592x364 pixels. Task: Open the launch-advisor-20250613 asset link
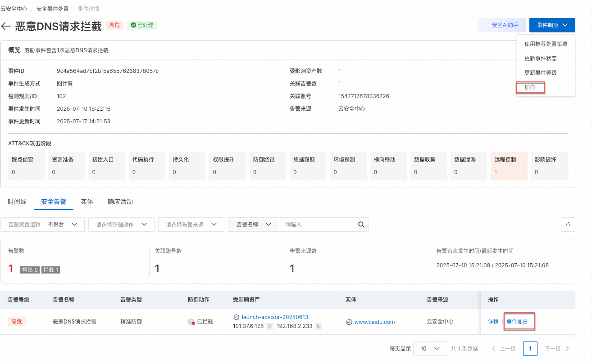click(275, 317)
